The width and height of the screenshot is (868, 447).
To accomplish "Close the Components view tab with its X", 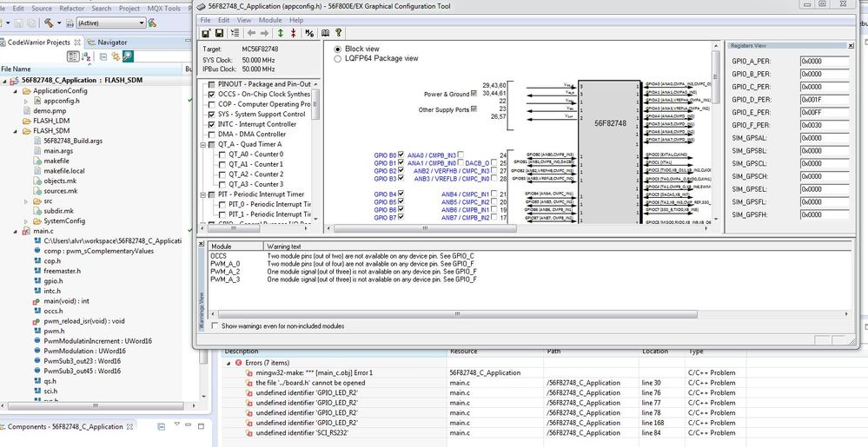I will click(130, 426).
